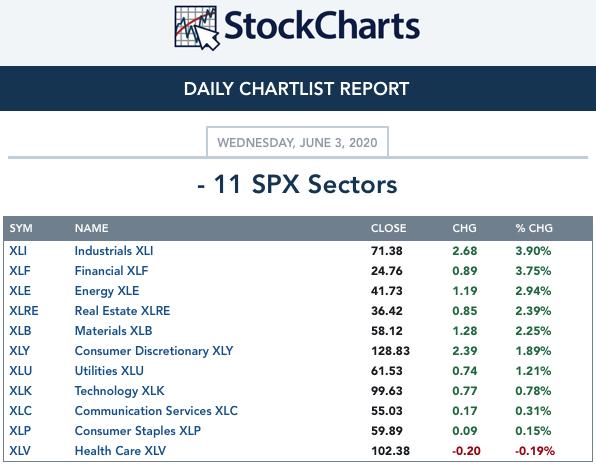Click the XLE symbol
This screenshot has height=464, width=596.
click(20, 291)
